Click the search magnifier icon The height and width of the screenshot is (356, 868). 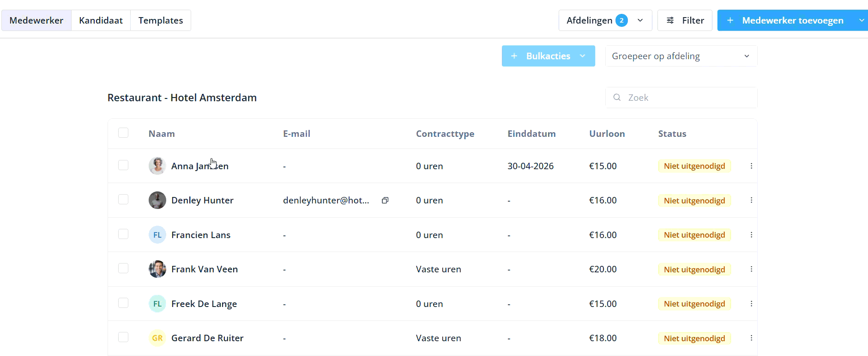(x=617, y=98)
